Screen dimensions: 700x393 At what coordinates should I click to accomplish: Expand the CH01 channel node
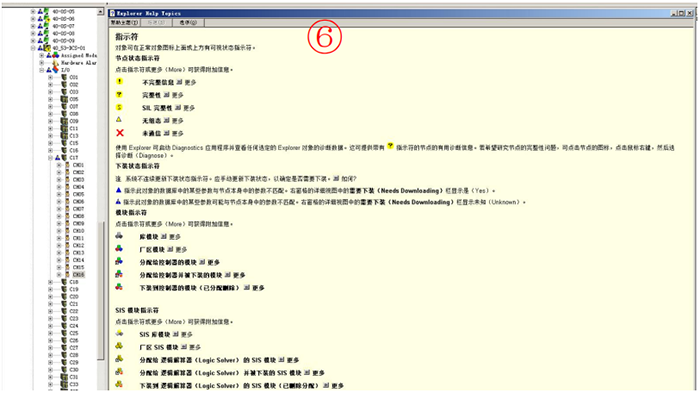58,165
